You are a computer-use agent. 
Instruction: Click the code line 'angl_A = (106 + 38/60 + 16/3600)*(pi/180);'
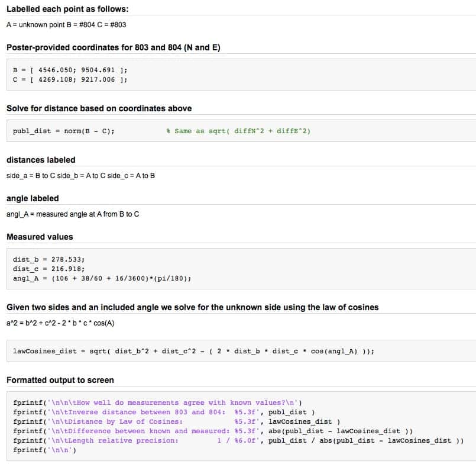[102, 278]
